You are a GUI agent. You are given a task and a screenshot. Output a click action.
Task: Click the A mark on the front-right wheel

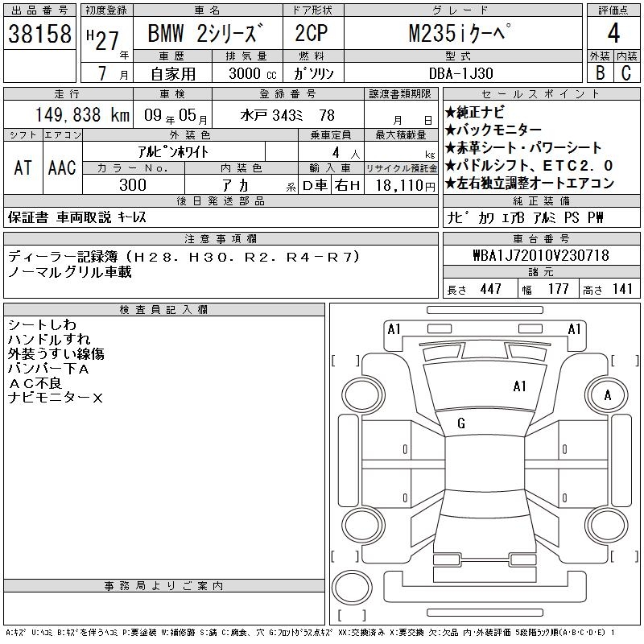608,395
